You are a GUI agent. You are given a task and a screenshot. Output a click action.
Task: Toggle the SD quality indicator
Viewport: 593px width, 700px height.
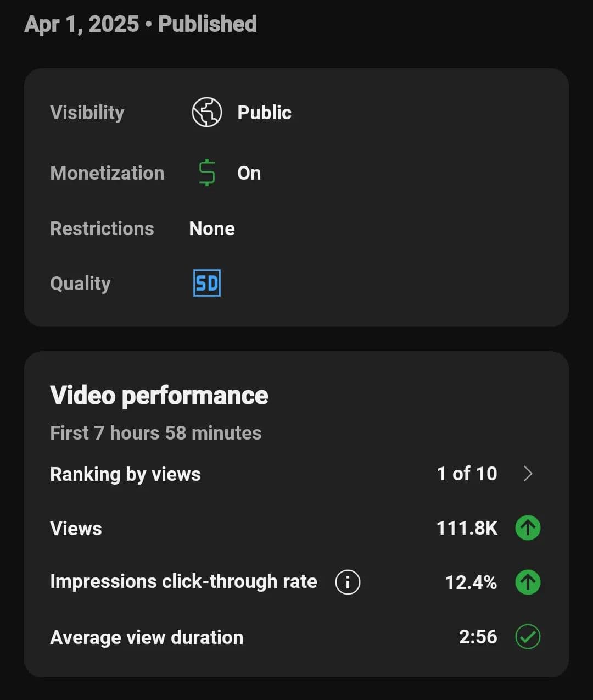coord(206,283)
